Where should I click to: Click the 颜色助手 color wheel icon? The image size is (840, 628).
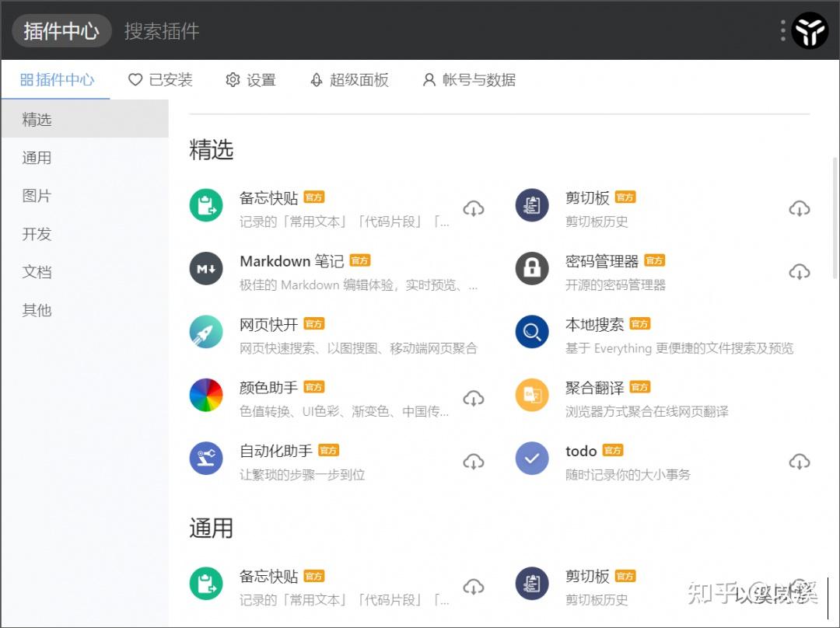click(205, 396)
